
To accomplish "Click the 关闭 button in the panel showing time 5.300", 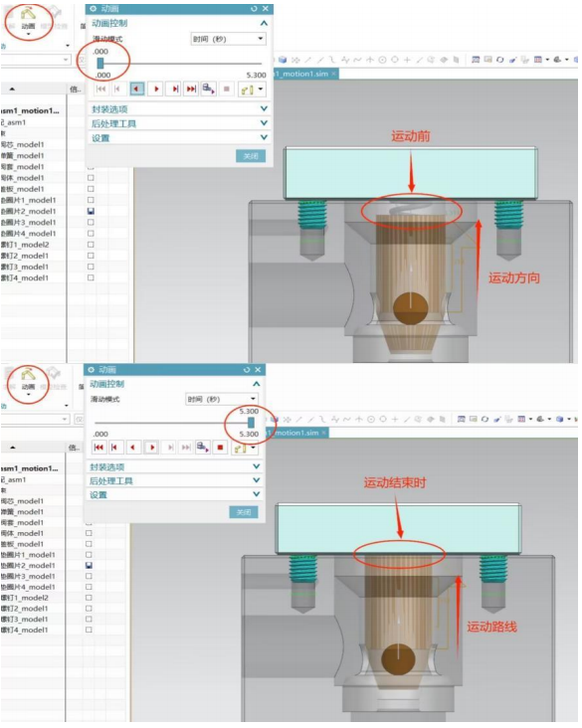I will coord(244,512).
